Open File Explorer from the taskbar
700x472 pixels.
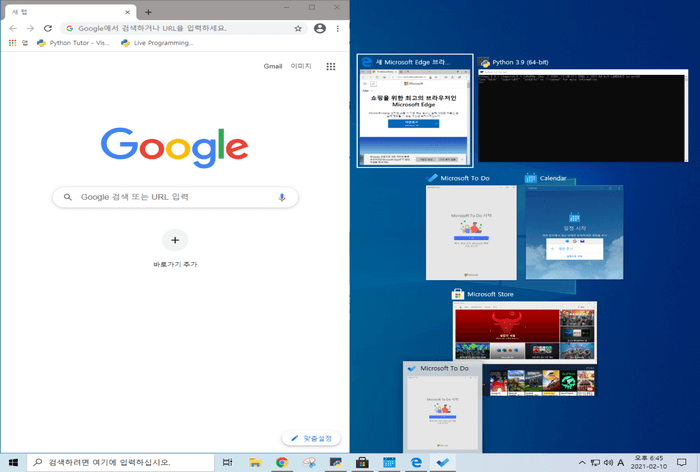tap(255, 463)
